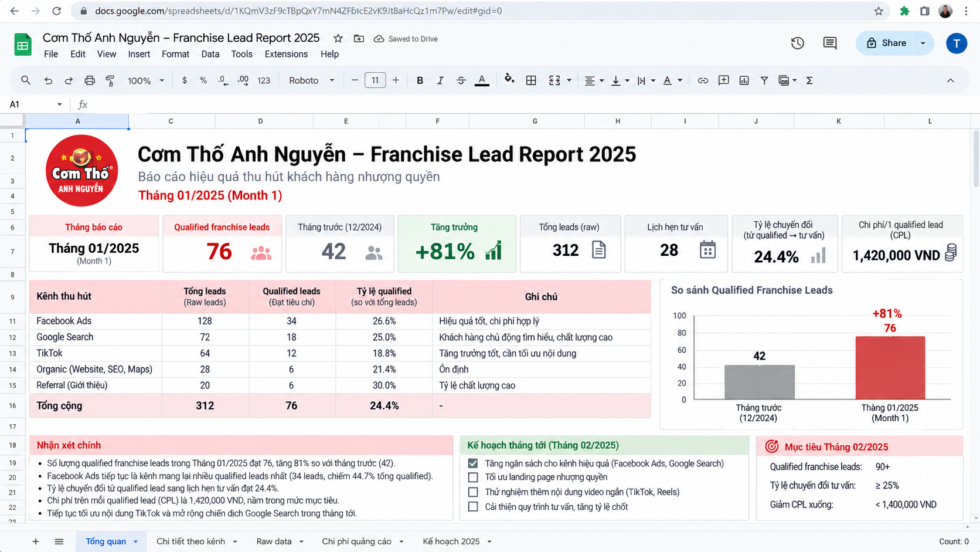Toggle italic formatting
Image resolution: width=980 pixels, height=552 pixels.
(x=440, y=80)
